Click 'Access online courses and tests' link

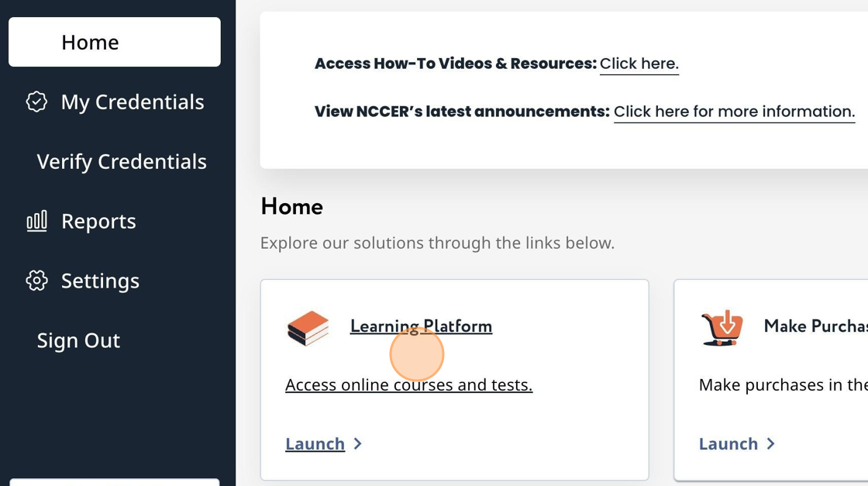click(408, 384)
